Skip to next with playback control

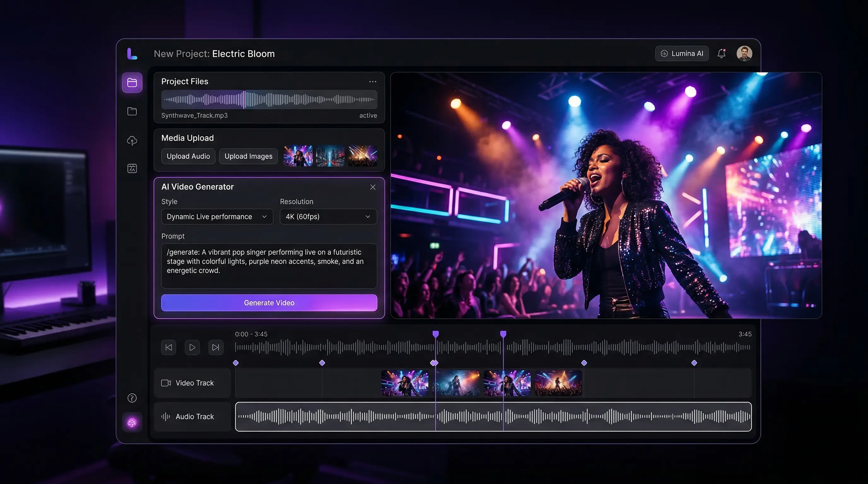click(x=216, y=347)
